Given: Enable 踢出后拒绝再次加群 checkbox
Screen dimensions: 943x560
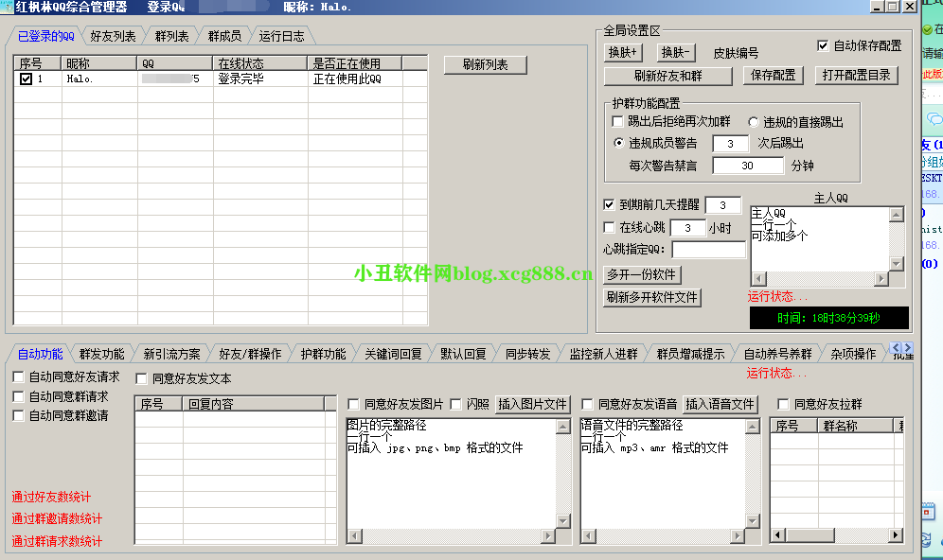Looking at the screenshot, I should point(617,121).
